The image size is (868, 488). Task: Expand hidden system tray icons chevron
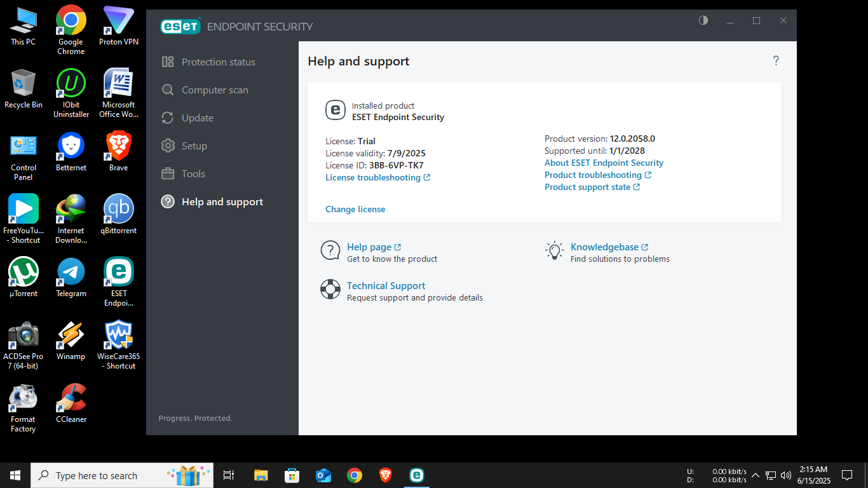click(x=756, y=475)
